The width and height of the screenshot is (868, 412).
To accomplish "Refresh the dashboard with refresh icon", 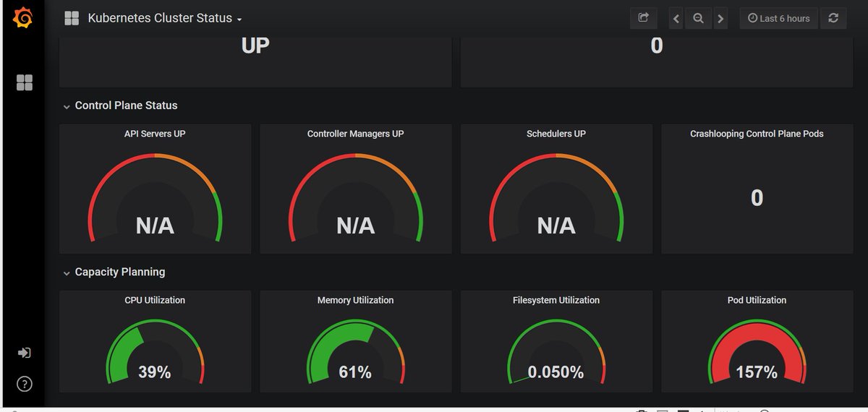I will coord(833,18).
